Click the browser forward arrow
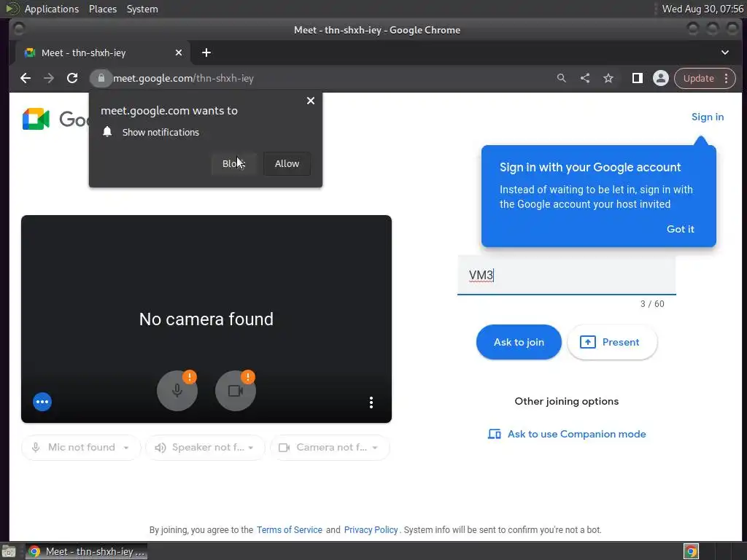The width and height of the screenshot is (747, 560). pyautogui.click(x=49, y=78)
